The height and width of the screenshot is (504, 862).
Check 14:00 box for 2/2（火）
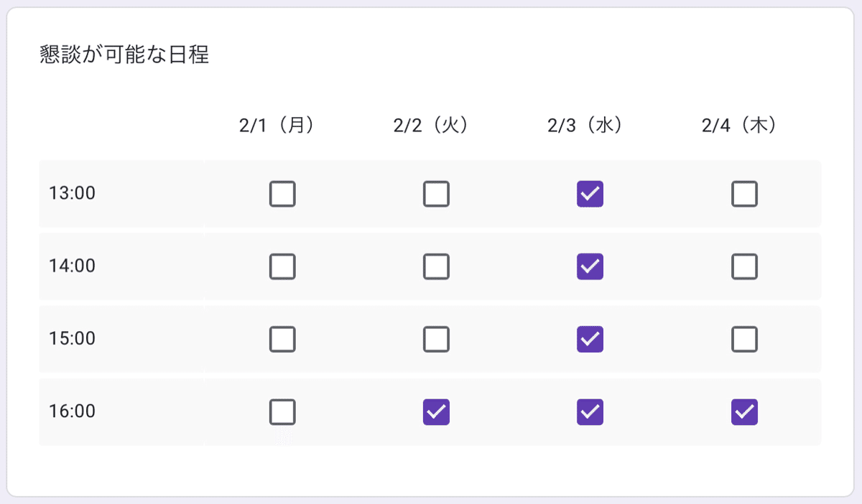click(x=436, y=266)
